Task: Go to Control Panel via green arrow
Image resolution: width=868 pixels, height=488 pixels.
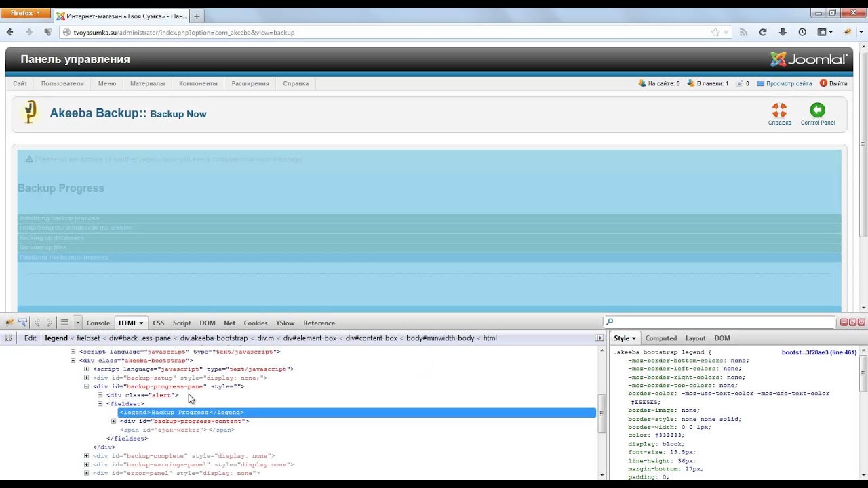Action: [x=817, y=115]
